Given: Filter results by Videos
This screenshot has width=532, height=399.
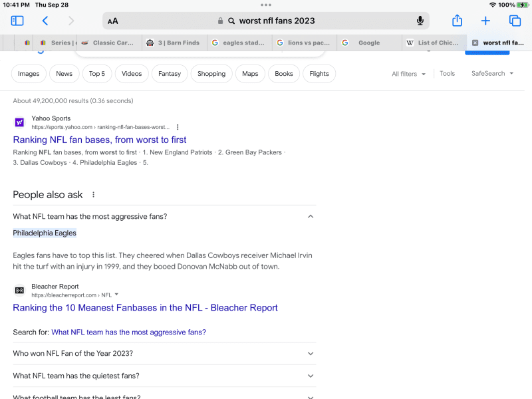Looking at the screenshot, I should pyautogui.click(x=132, y=74).
